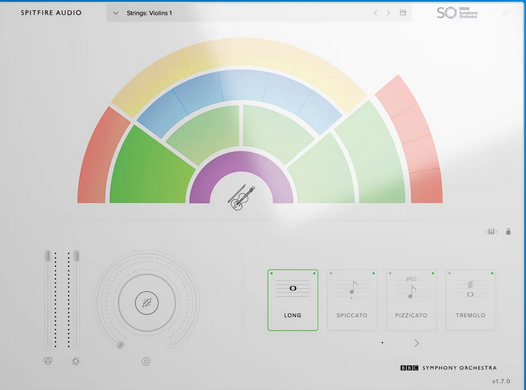The height and width of the screenshot is (390, 526).
Task: Toggle the padlock icon
Action: (509, 231)
